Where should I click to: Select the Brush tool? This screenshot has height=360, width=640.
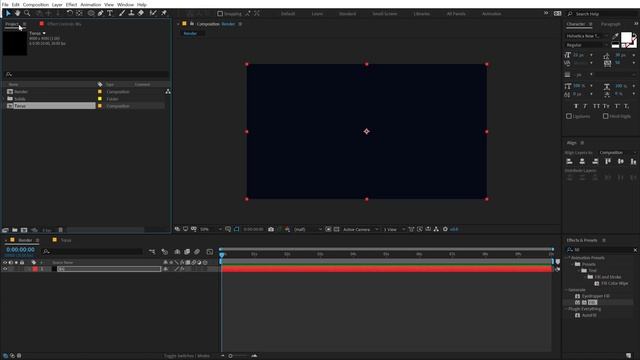pos(122,13)
